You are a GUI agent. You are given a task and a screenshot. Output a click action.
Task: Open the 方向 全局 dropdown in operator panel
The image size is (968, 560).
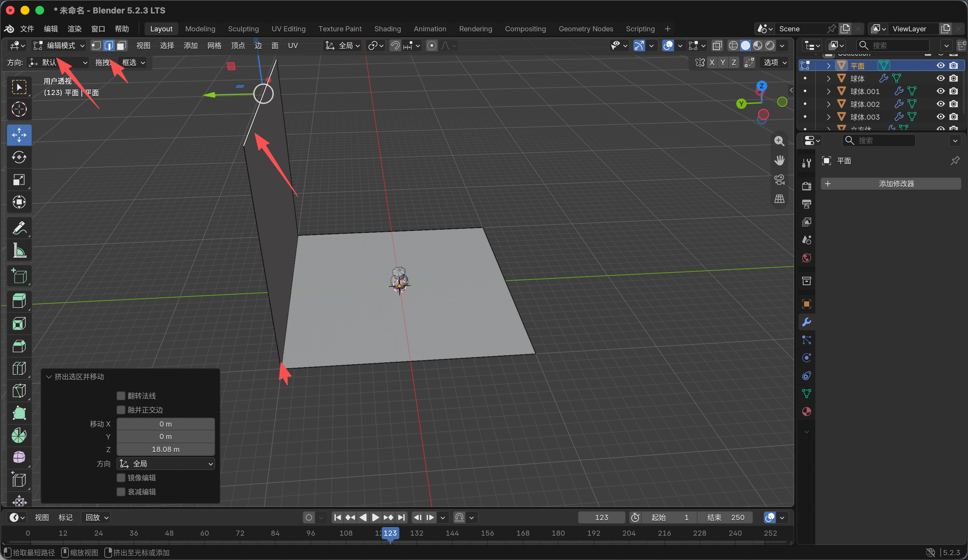165,464
